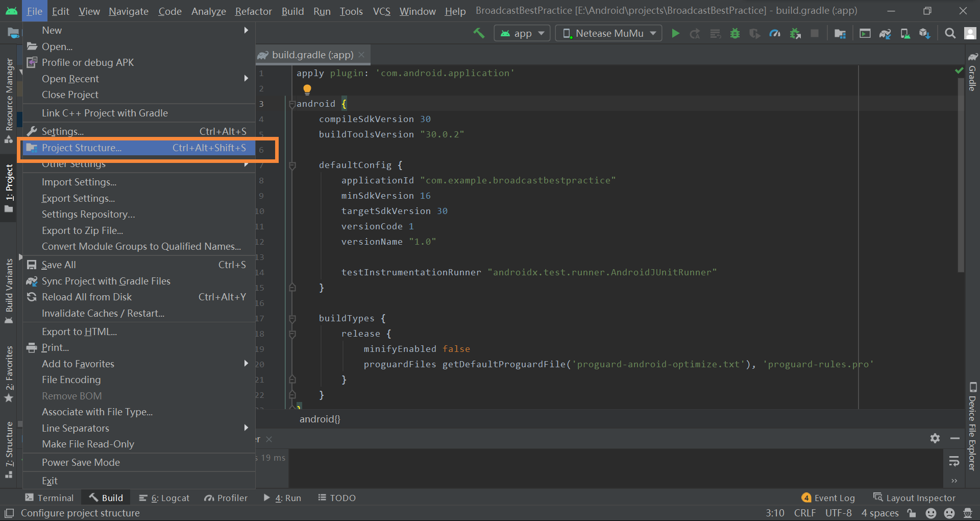Open the TODO tool window
Viewport: 980px width, 521px height.
coord(337,498)
